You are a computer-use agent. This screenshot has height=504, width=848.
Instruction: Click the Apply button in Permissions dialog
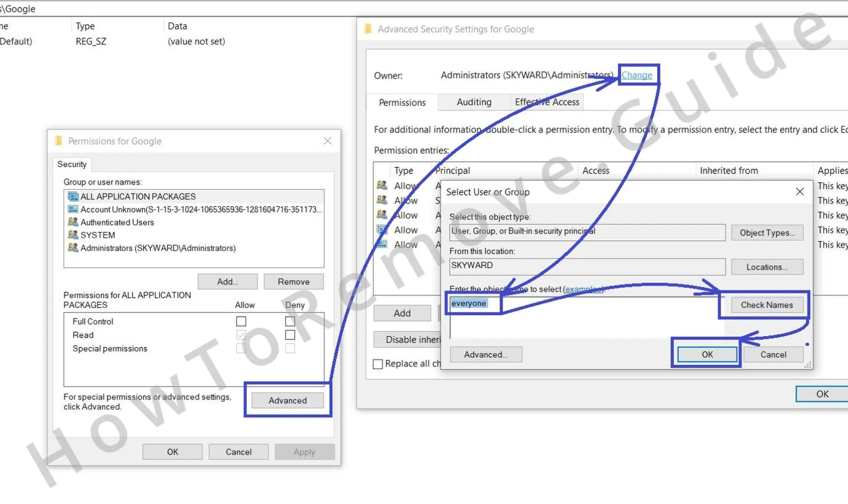click(305, 452)
